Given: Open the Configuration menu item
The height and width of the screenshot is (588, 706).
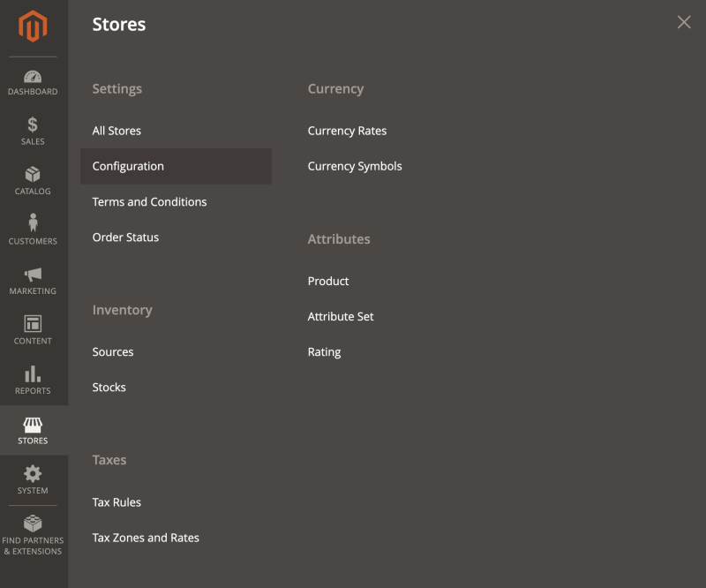Looking at the screenshot, I should [128, 166].
